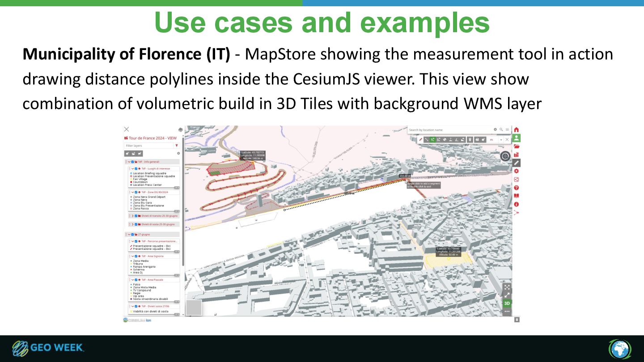Screen dimensions: 644x362
Task: Select the distance line measure tool
Action: point(426,139)
